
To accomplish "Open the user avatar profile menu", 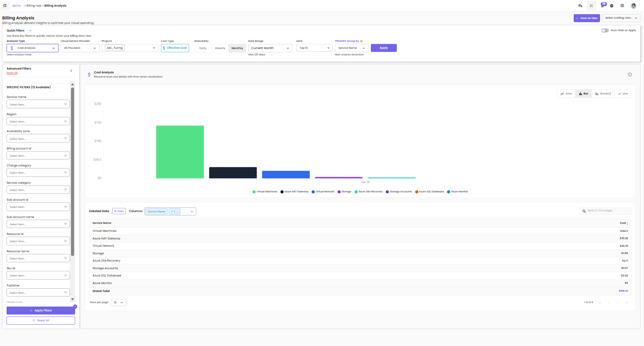I will (633, 6).
